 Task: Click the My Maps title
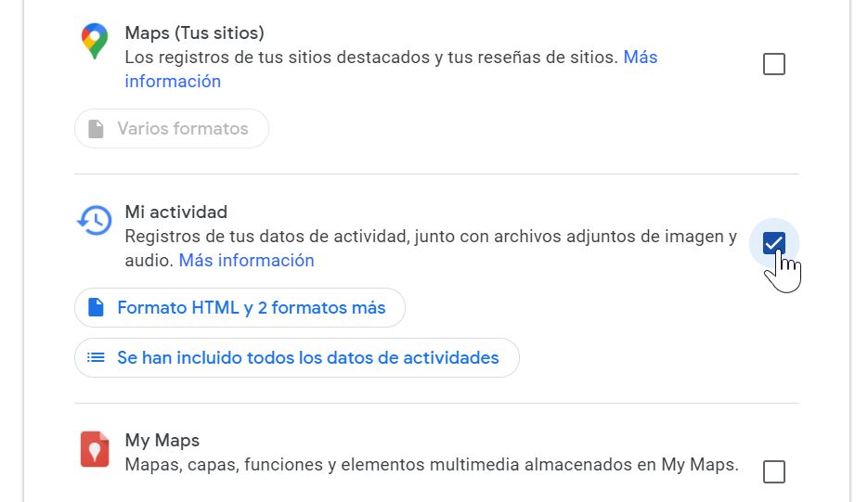pyautogui.click(x=162, y=441)
